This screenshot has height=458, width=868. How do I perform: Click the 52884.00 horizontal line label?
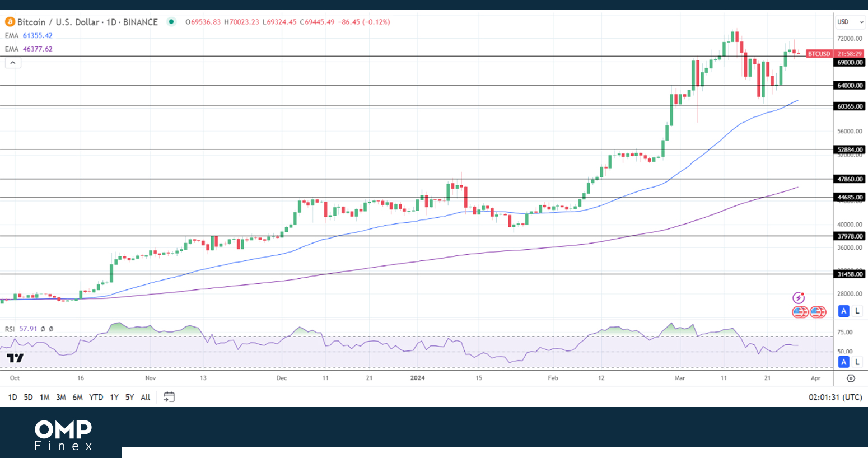850,149
